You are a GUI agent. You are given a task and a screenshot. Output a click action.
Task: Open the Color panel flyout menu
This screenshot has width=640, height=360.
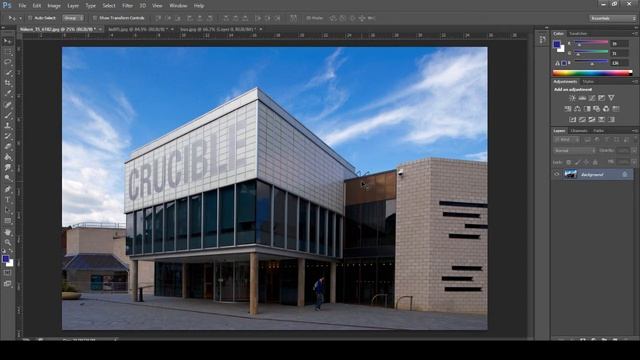click(x=635, y=34)
